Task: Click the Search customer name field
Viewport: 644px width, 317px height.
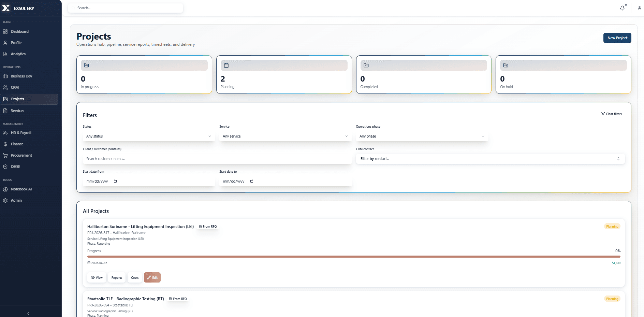Action: point(217,159)
